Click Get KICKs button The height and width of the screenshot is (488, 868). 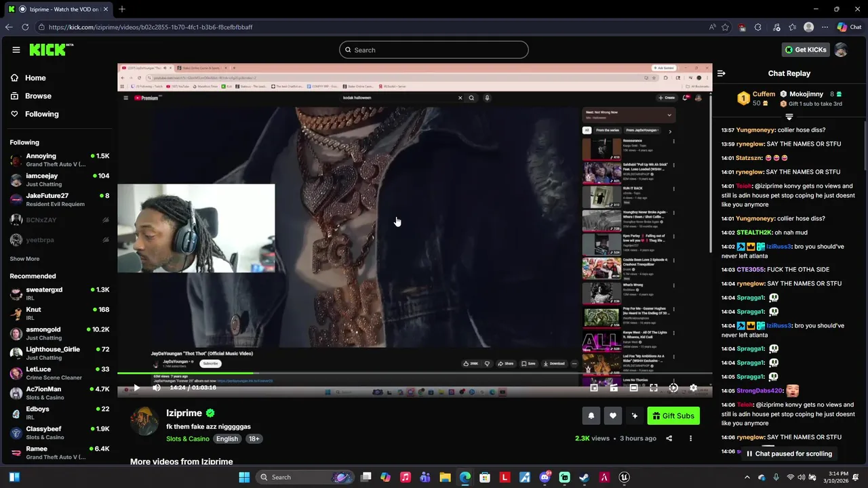click(806, 49)
